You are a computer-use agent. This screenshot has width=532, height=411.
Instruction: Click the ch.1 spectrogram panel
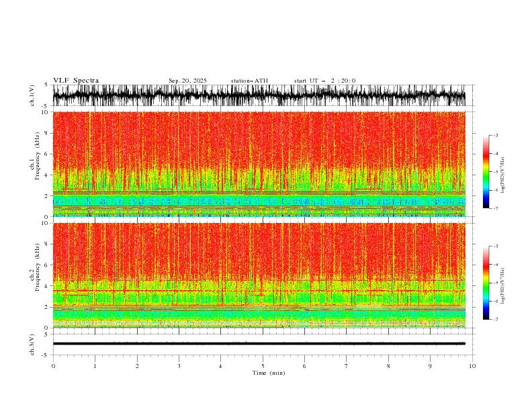259,164
